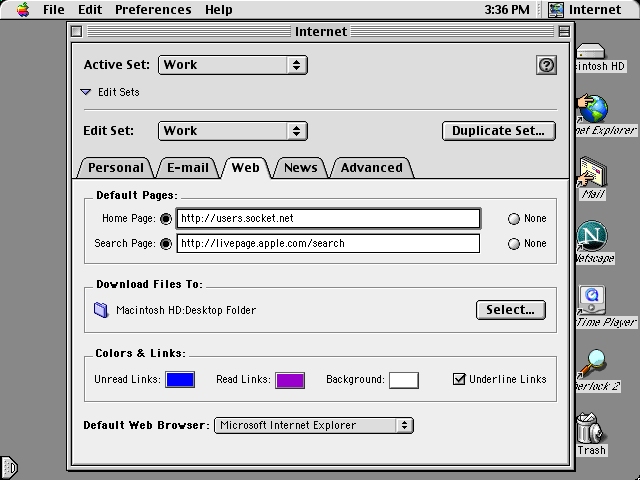Click the Macintosh HD:Desktop Folder path text
Viewport: 640px width, 480px height.
coord(186,310)
